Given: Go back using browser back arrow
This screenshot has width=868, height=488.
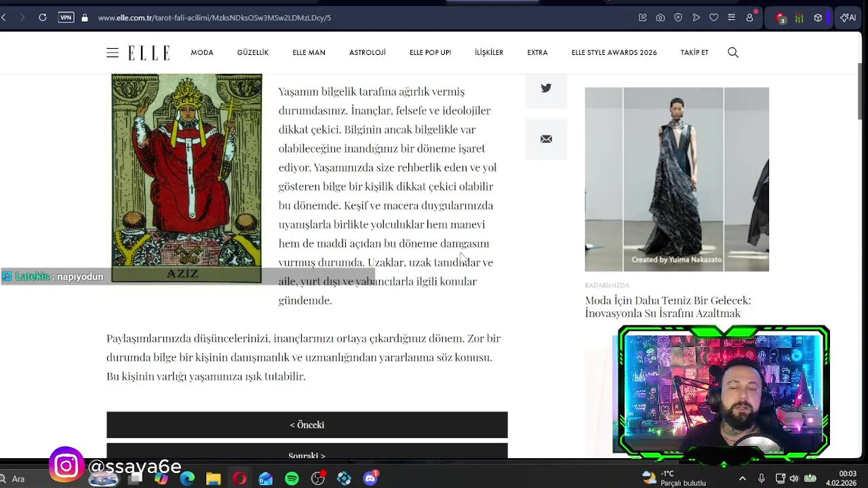Looking at the screenshot, I should [x=4, y=18].
